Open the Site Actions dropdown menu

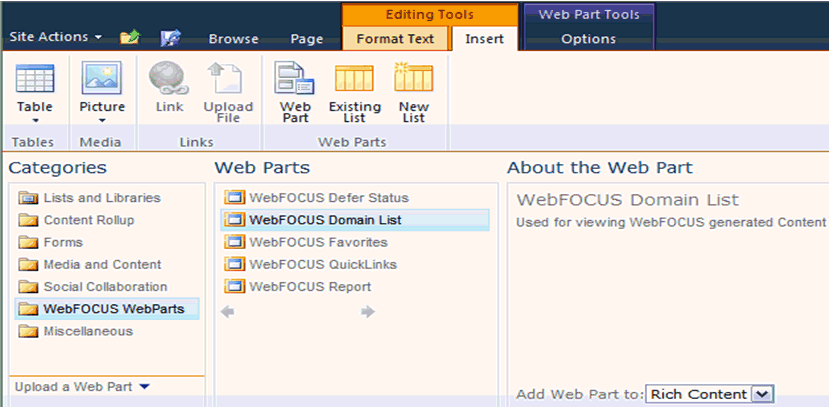[56, 38]
